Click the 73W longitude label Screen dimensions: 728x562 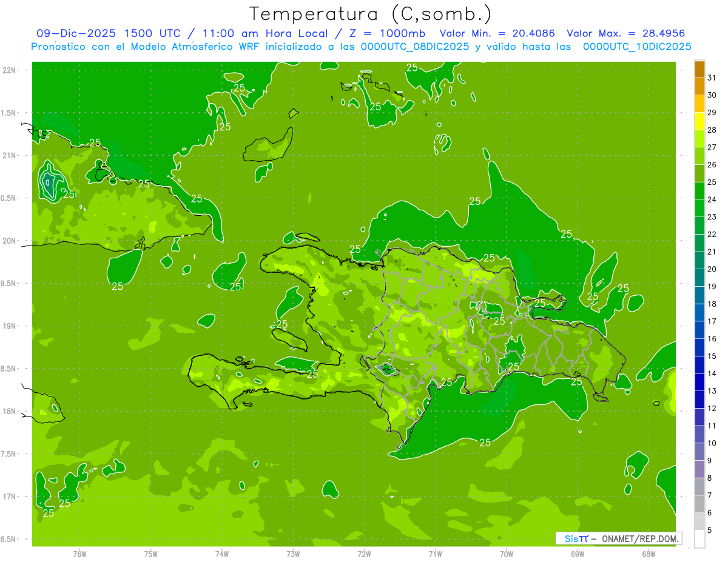[293, 554]
